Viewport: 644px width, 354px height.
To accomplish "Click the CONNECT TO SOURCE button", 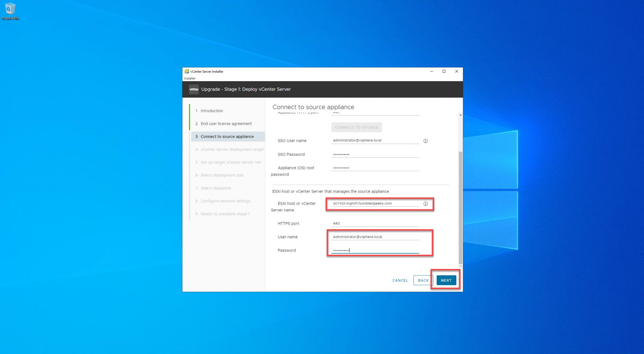I will (356, 127).
